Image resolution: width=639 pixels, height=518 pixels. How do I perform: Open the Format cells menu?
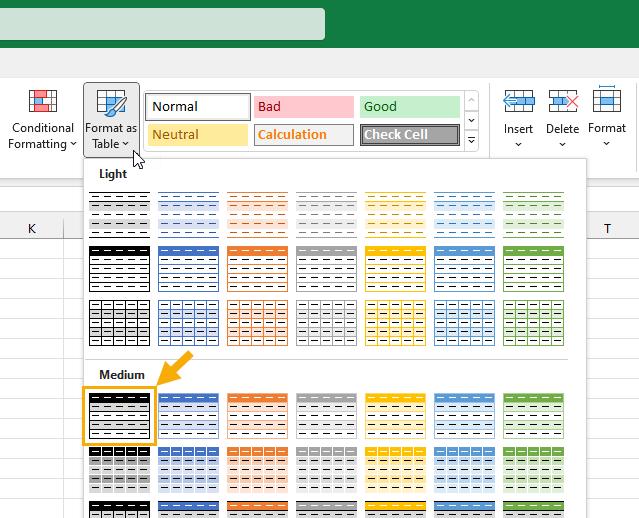pyautogui.click(x=607, y=117)
